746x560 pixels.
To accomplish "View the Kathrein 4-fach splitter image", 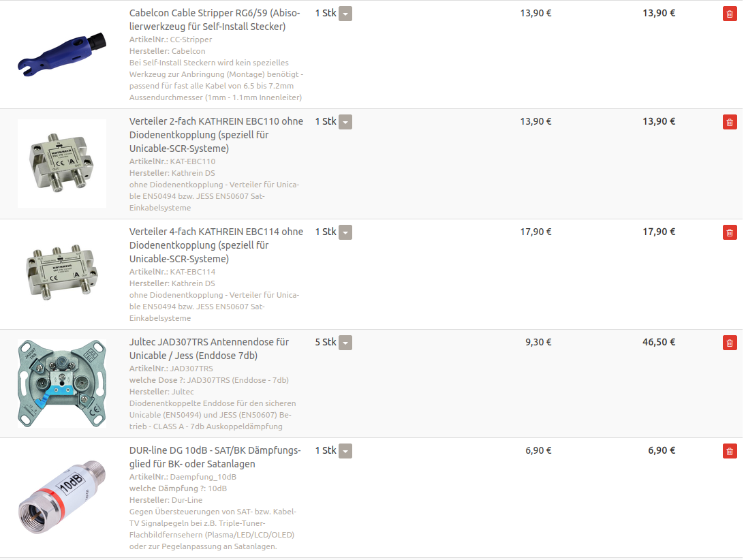I will (62, 274).
